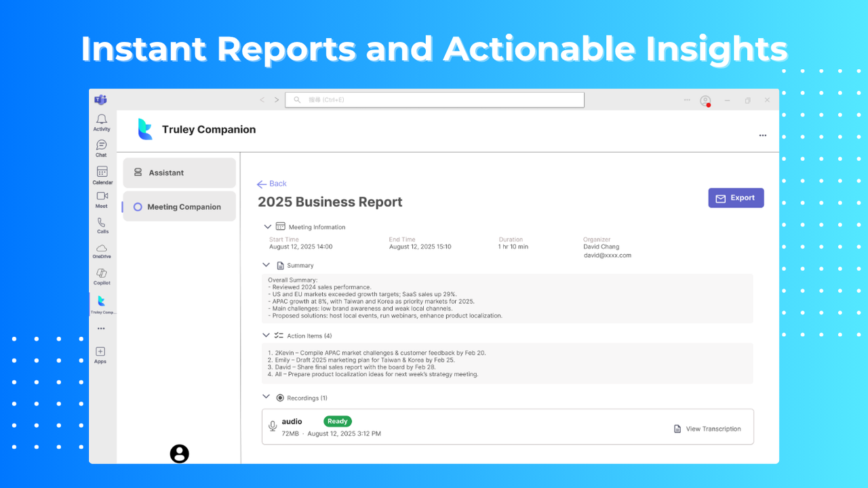Click the Microsoft Teams logo icon

(100, 100)
